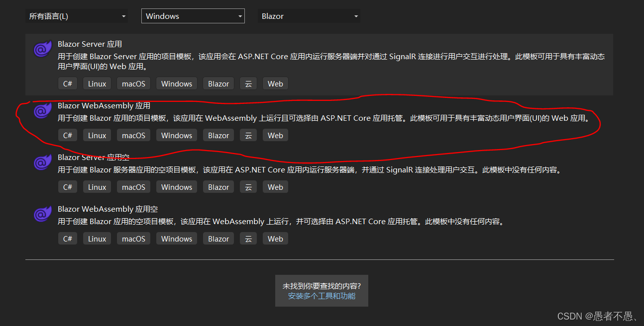Click Windows tag under Blazor WebAssembly 应用空
The height and width of the screenshot is (326, 644).
(x=177, y=239)
